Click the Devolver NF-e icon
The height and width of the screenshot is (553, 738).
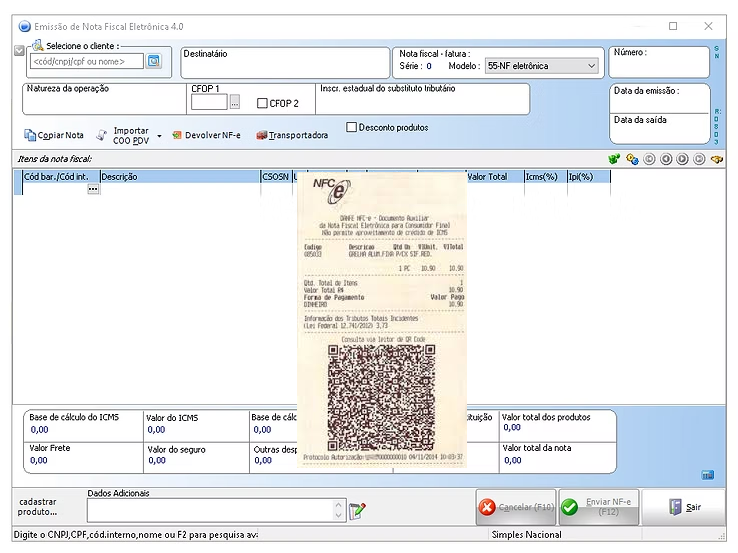coord(176,135)
